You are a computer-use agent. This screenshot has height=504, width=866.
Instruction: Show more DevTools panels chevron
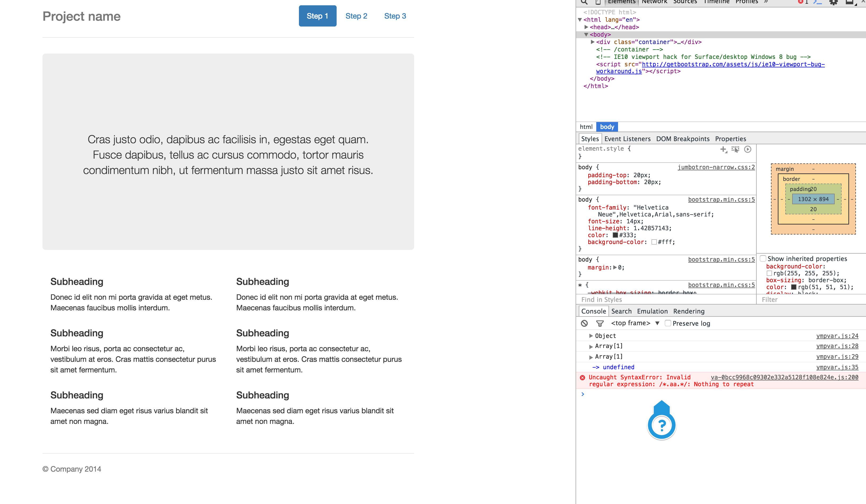coord(766,2)
